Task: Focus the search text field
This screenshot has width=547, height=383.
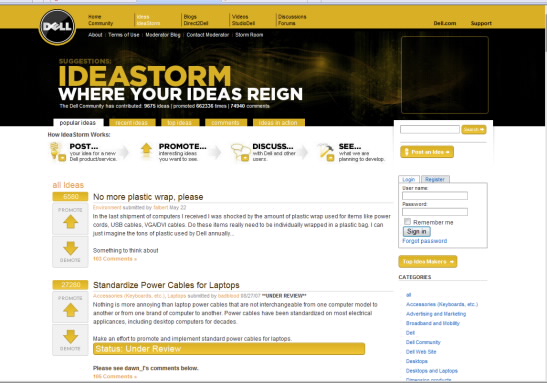Action: click(430, 129)
